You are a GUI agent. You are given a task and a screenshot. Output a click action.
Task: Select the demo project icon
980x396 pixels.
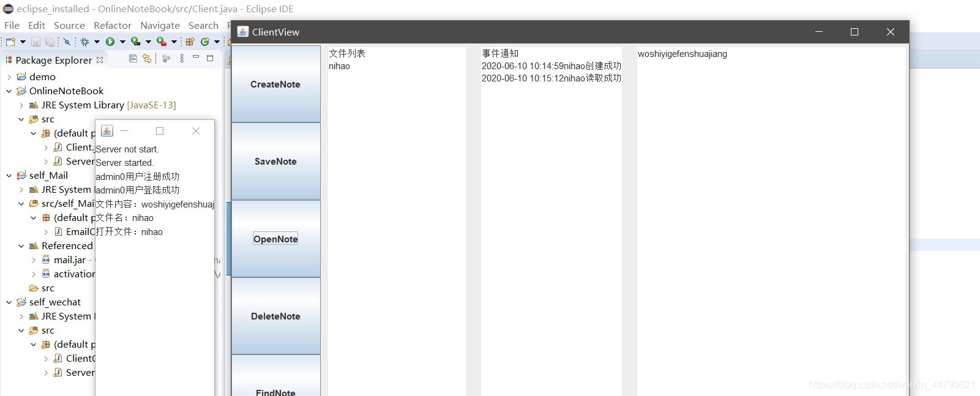coord(21,77)
